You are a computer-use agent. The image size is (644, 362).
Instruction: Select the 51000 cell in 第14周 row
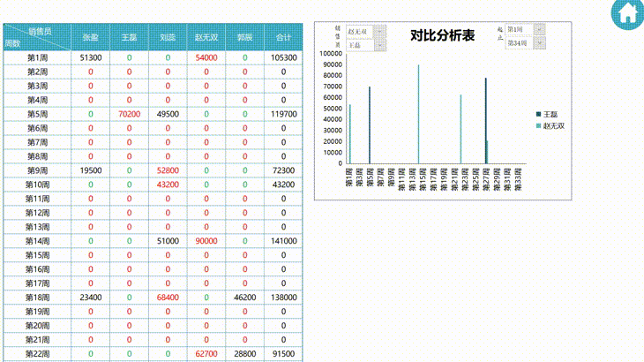click(168, 241)
